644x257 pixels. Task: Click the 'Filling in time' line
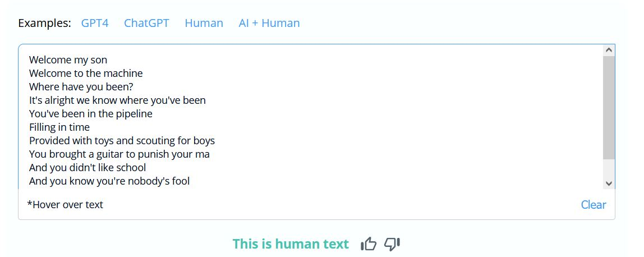pyautogui.click(x=59, y=127)
